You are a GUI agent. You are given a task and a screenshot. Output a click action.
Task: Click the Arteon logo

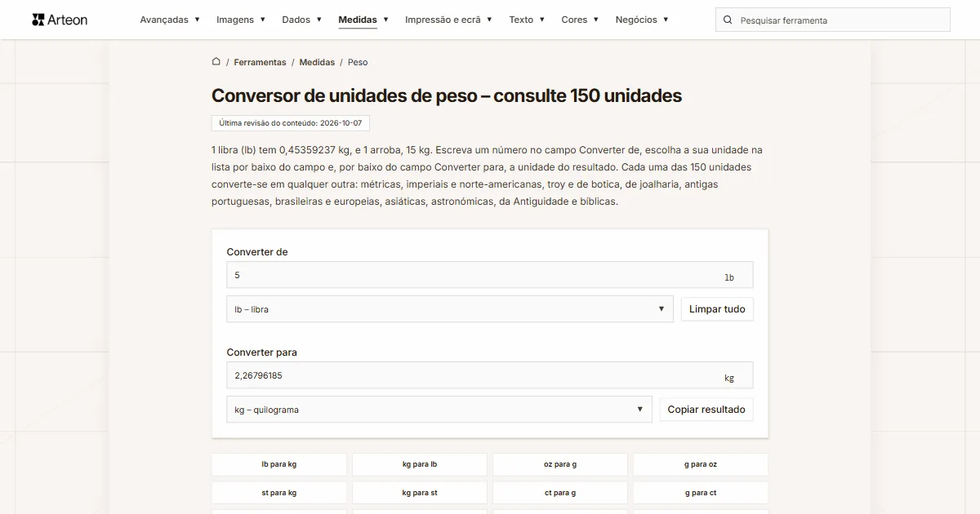point(60,20)
